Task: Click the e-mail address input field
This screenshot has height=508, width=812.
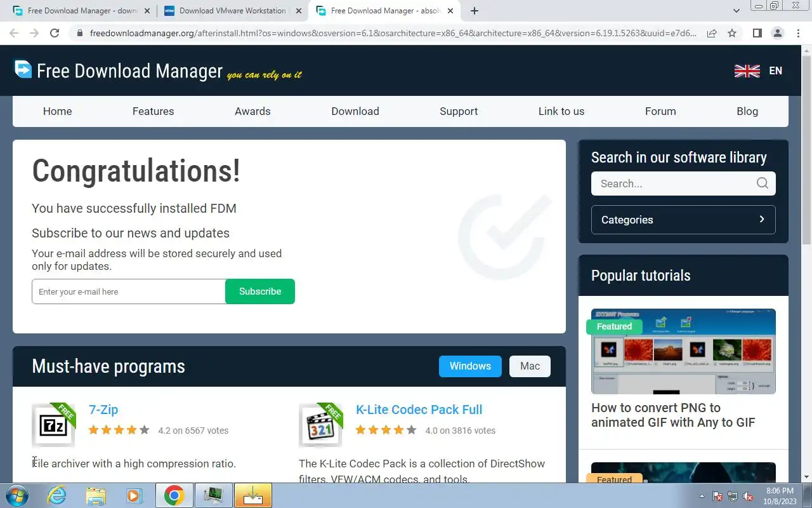Action: 129,291
